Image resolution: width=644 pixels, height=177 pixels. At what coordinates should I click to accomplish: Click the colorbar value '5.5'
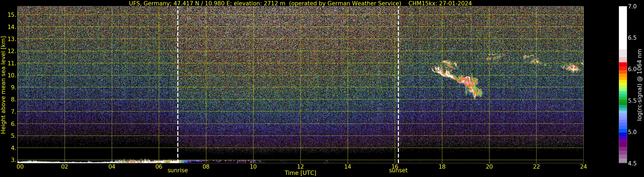pyautogui.click(x=632, y=101)
